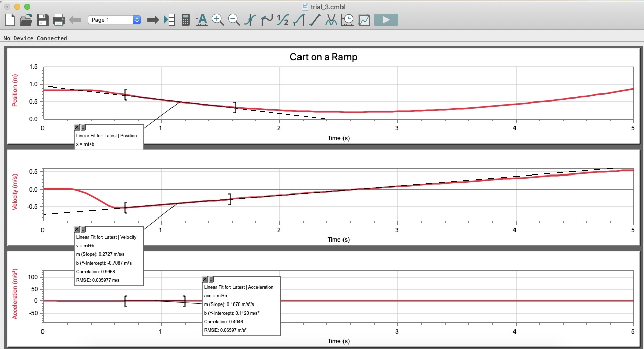This screenshot has height=349, width=644.
Task: Click the Linear Fit for: Latest | Position heading
Action: (106, 136)
